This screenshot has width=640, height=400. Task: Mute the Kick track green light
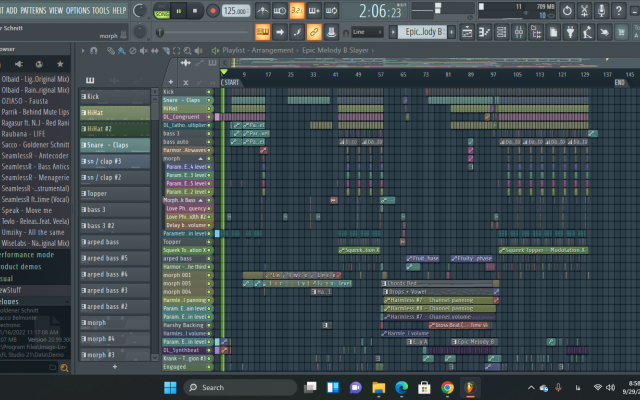(209, 92)
